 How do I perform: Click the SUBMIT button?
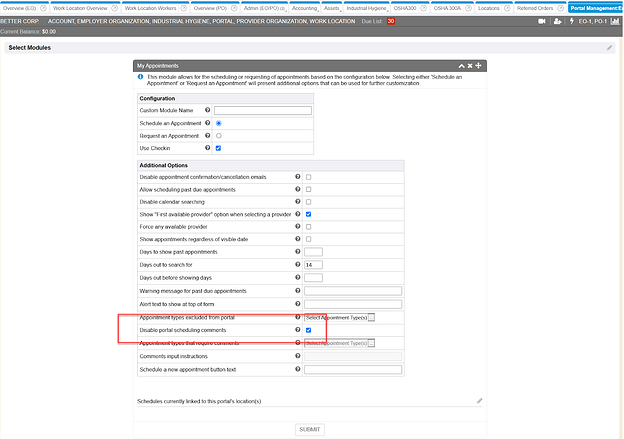(x=310, y=429)
